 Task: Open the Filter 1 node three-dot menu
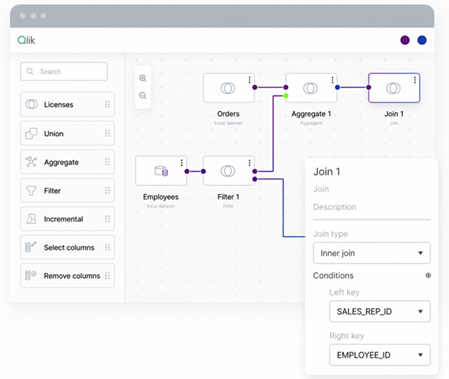click(x=249, y=163)
